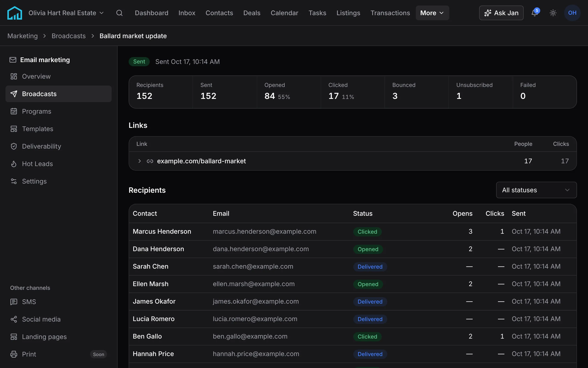
Task: Open the All statuses dropdown
Action: tap(536, 190)
